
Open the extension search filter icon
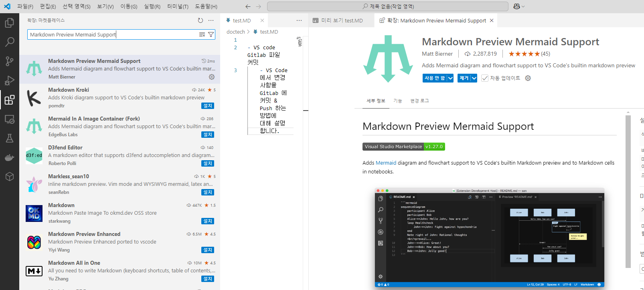[x=211, y=34]
